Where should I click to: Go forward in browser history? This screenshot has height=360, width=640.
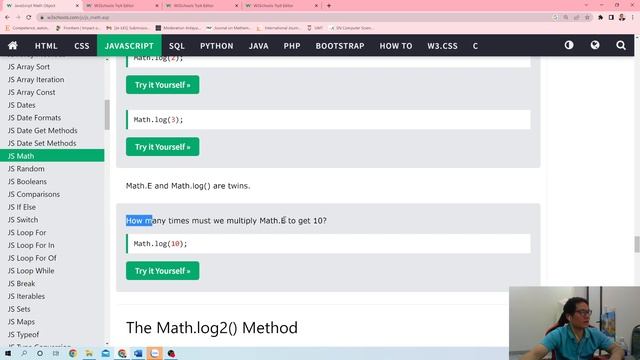coord(18,17)
